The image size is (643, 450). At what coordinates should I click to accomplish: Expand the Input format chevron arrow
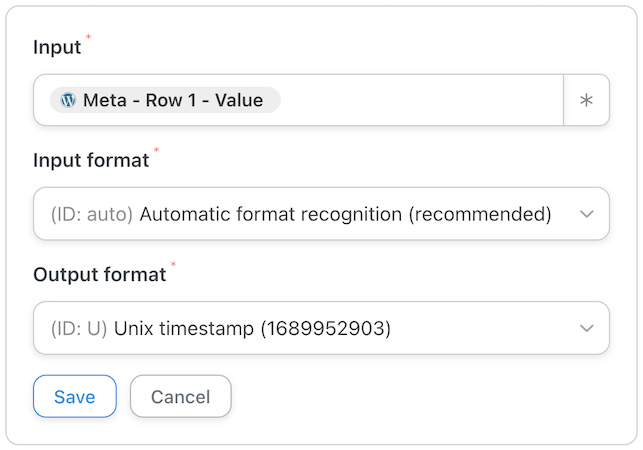click(x=586, y=214)
